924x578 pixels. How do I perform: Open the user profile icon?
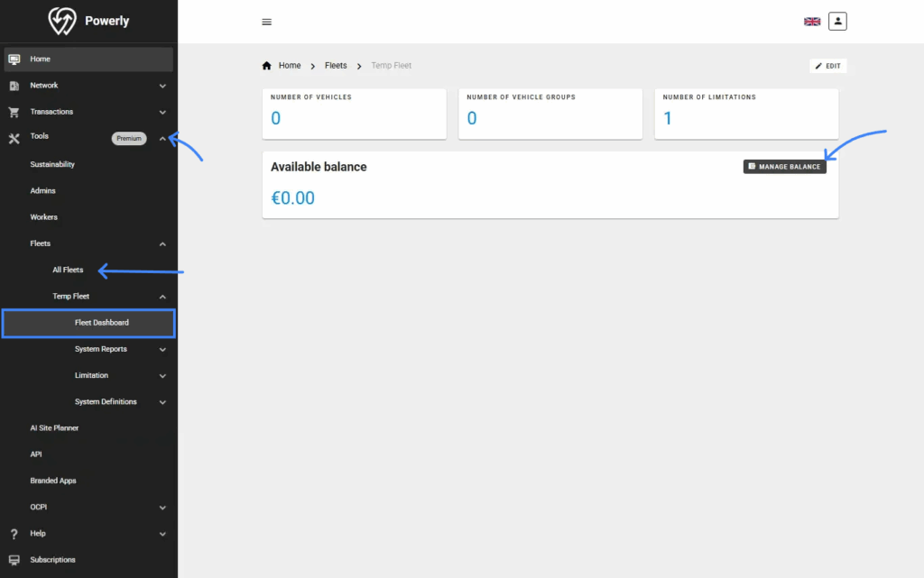click(837, 21)
